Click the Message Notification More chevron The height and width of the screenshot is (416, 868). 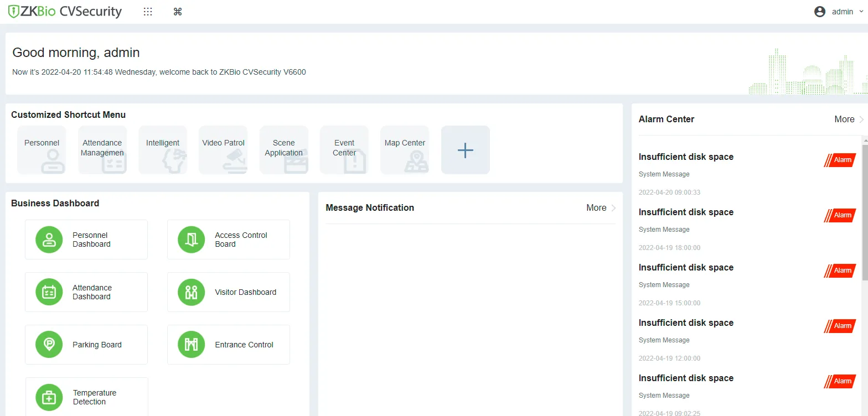pos(613,208)
